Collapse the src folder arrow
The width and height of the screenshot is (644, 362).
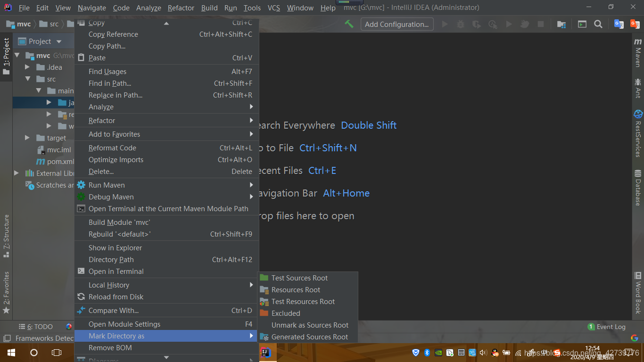[27, 79]
